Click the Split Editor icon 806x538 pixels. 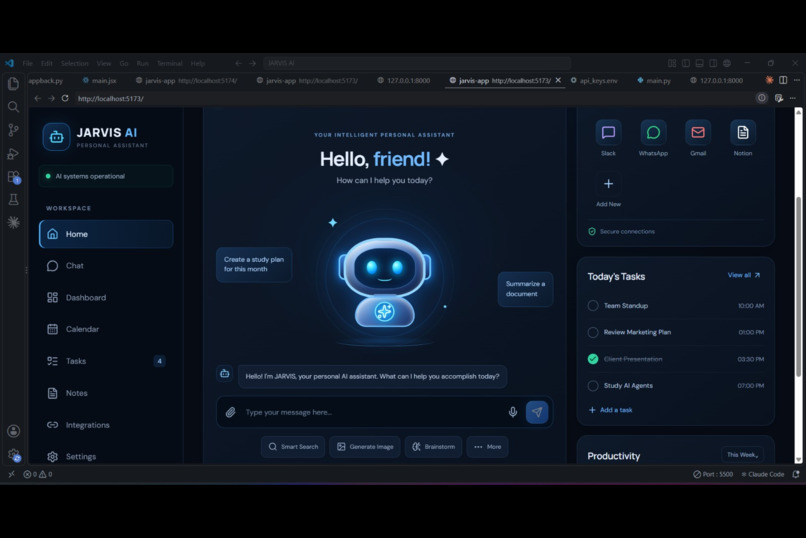click(x=783, y=80)
